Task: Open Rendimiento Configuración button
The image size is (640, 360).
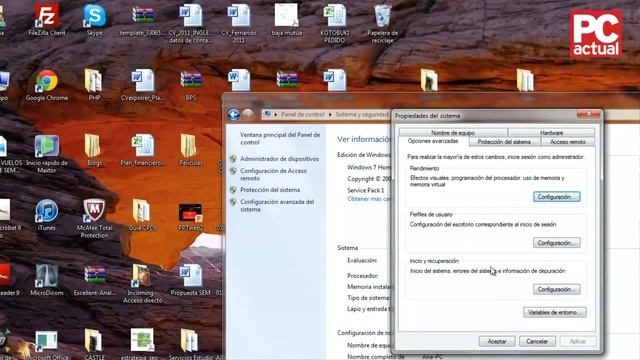Action: click(556, 197)
